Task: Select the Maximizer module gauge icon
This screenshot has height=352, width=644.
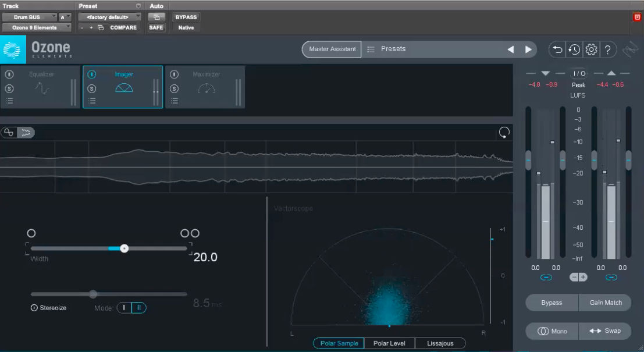Action: [206, 88]
